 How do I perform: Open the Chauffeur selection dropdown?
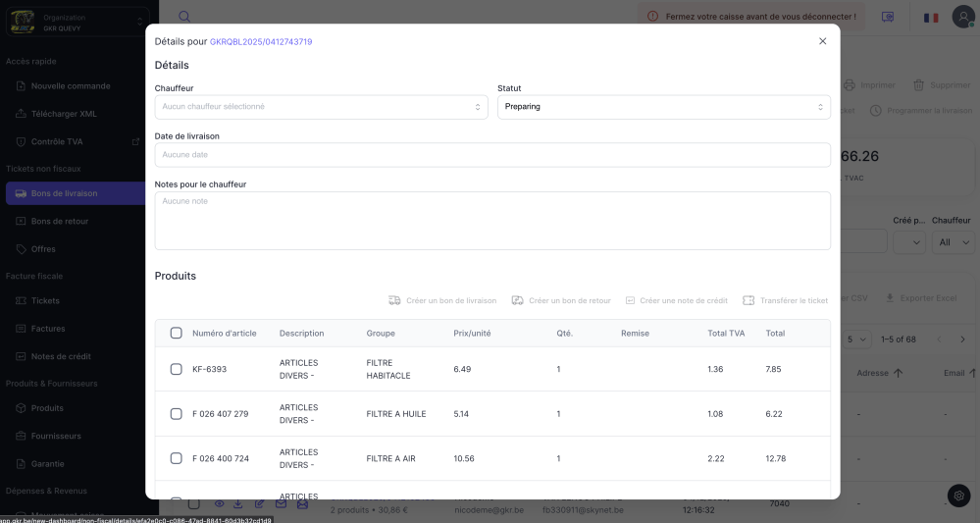[321, 107]
